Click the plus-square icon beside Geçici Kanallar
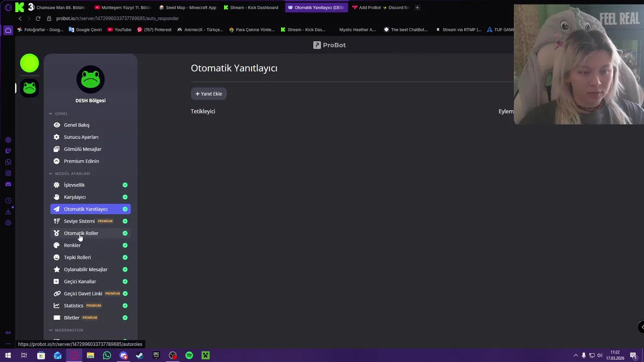The height and width of the screenshot is (362, 644). tap(56, 282)
